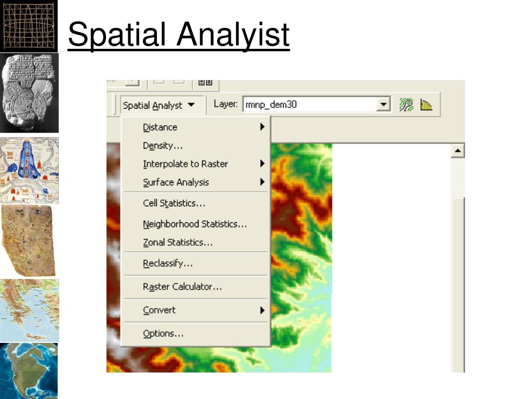Viewport: 532px width, 399px height.
Task: Choose Cell Statistics menu entry
Action: pos(195,203)
